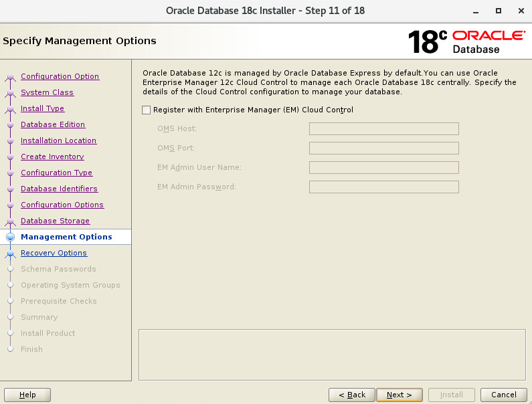
Task: Go to Create Inventory step
Action: tap(52, 157)
